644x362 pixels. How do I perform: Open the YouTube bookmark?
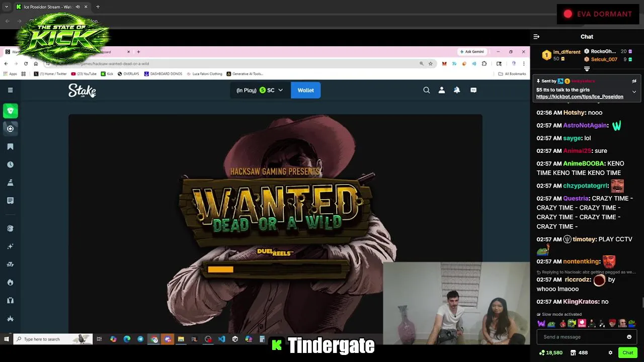[84, 74]
